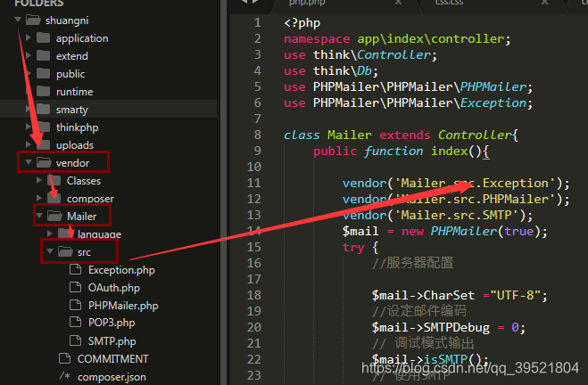Click 'CharSet' on line 18
Screen dimensions: 588x385
(x=449, y=296)
